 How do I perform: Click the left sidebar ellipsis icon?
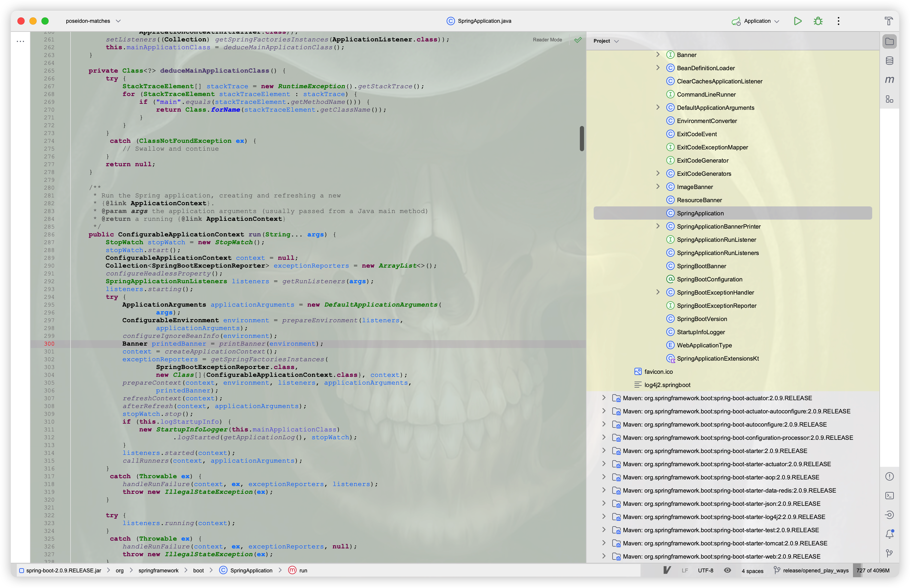(x=21, y=41)
